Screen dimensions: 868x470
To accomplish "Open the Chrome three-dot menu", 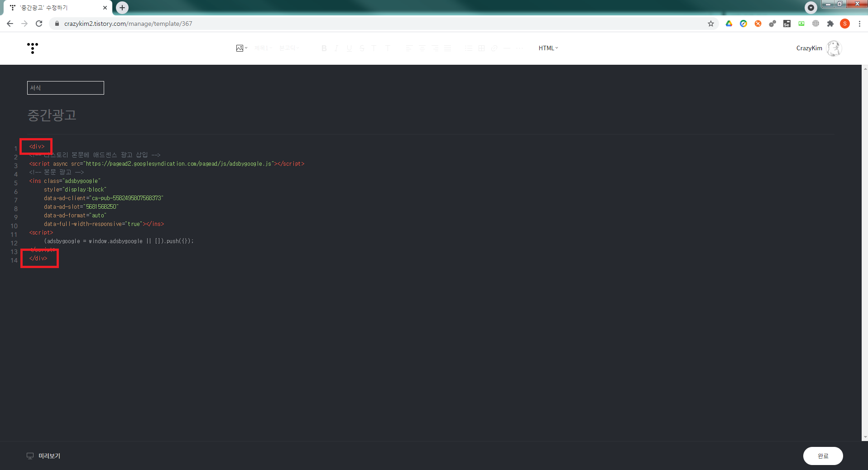I will (859, 24).
